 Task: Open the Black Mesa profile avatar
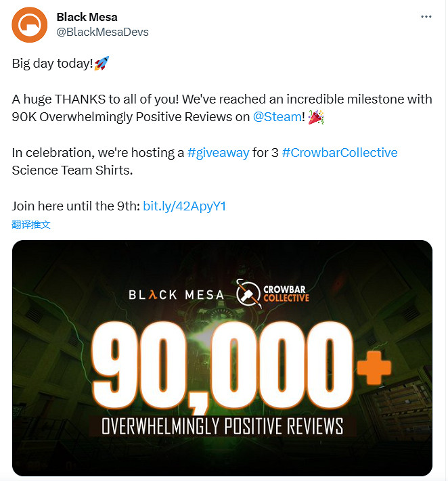tap(29, 24)
